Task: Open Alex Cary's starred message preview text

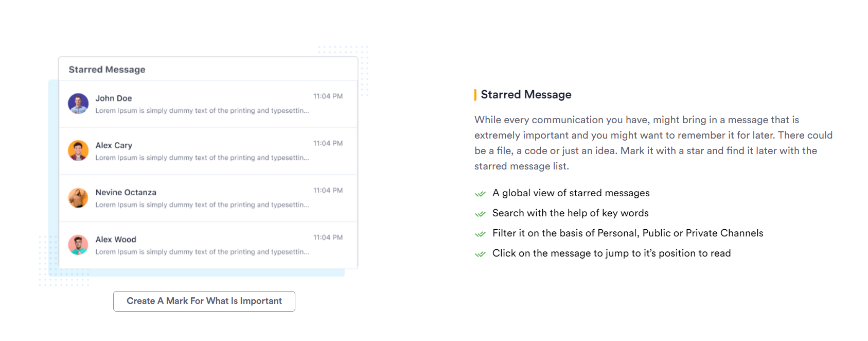Action: [202, 158]
